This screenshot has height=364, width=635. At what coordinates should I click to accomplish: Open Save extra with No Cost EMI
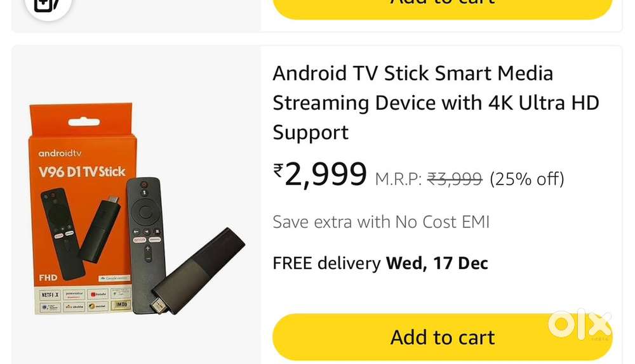click(381, 222)
